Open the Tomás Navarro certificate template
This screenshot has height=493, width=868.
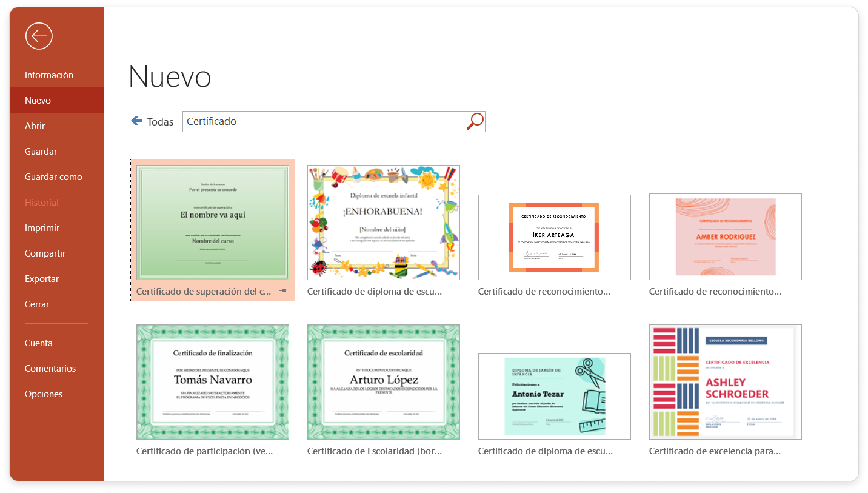coord(212,381)
